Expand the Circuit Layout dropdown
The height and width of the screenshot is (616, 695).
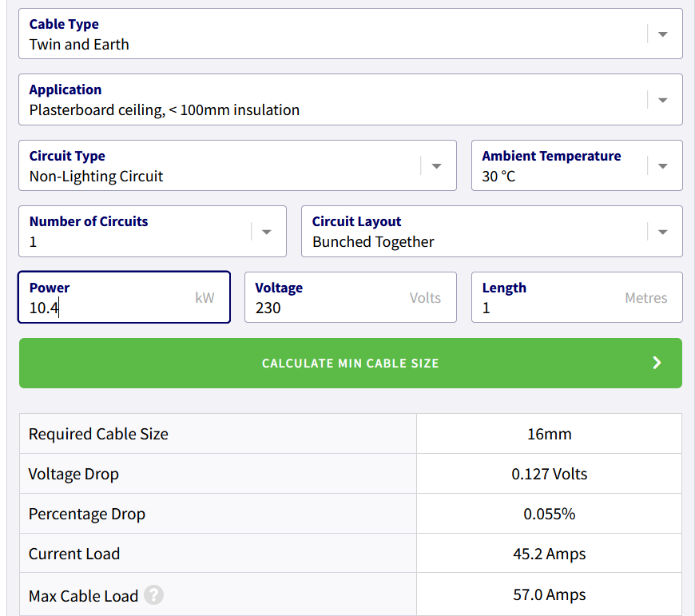click(x=662, y=232)
